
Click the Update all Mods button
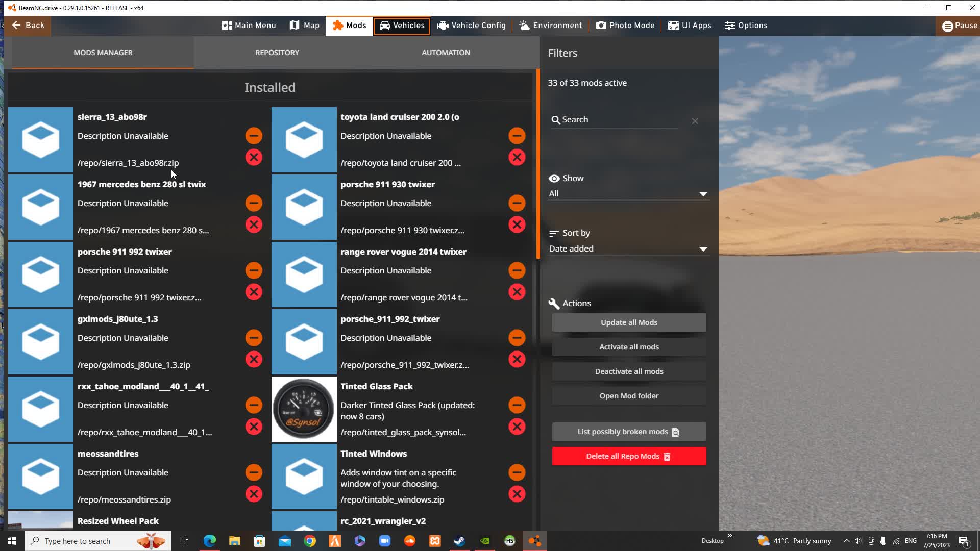(628, 322)
